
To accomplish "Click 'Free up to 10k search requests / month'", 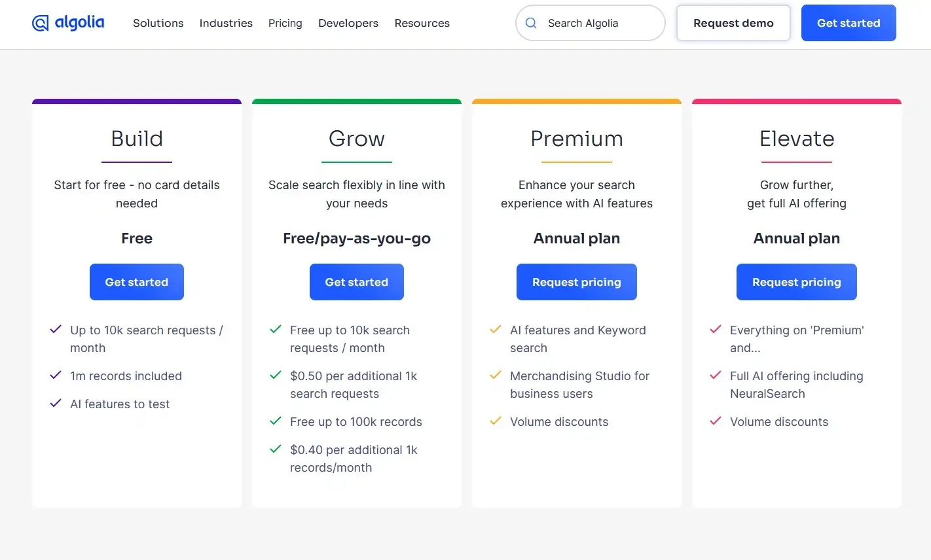I will (x=350, y=339).
